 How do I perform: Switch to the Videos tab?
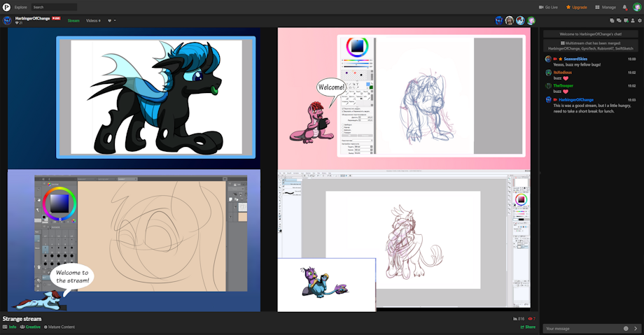[93, 20]
